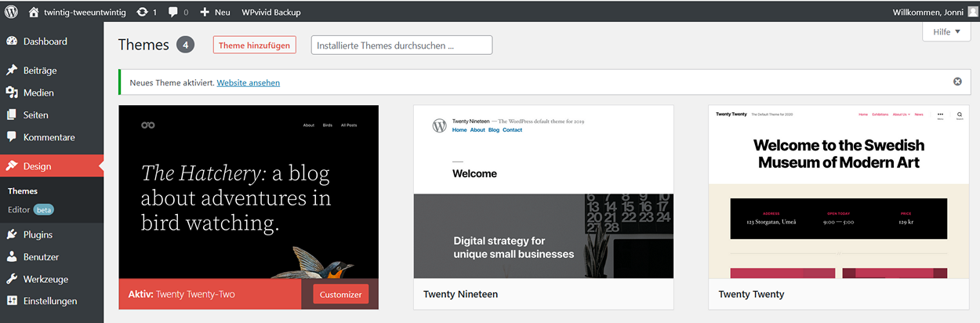Click the twintig-tweeuntwintig site name
This screenshot has width=980, height=323.
click(85, 12)
